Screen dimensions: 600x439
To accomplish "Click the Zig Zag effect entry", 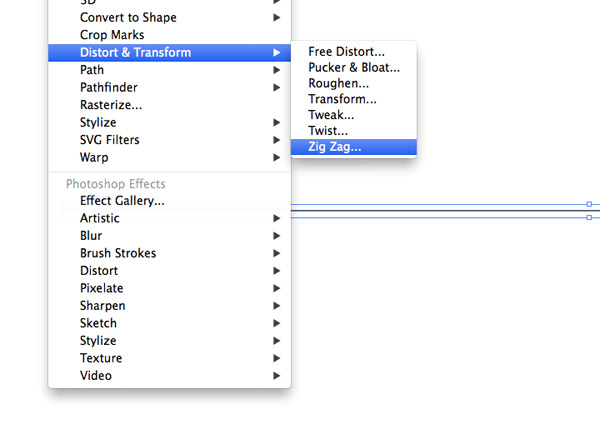I will coord(335,147).
